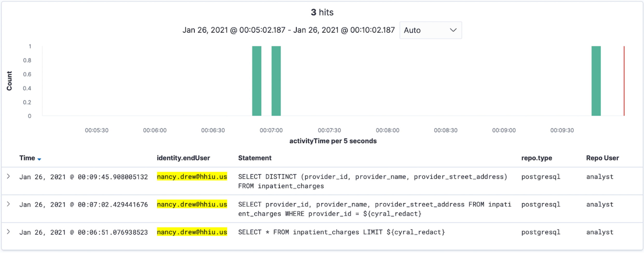The height and width of the screenshot is (254, 644).
Task: Expand the 00:06:51 log row
Action: click(9, 232)
